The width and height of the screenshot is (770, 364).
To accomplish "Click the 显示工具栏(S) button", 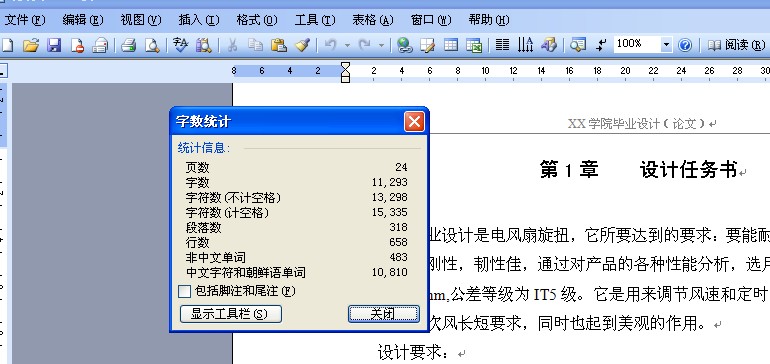I will 231,314.
